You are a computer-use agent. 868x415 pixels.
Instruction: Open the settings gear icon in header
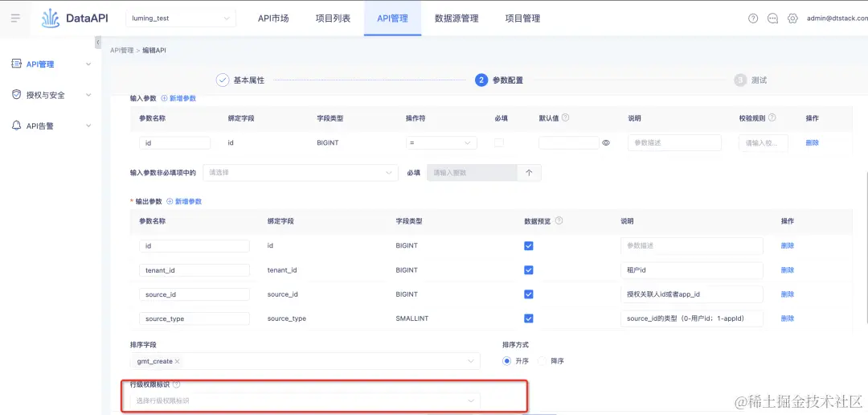coord(792,18)
